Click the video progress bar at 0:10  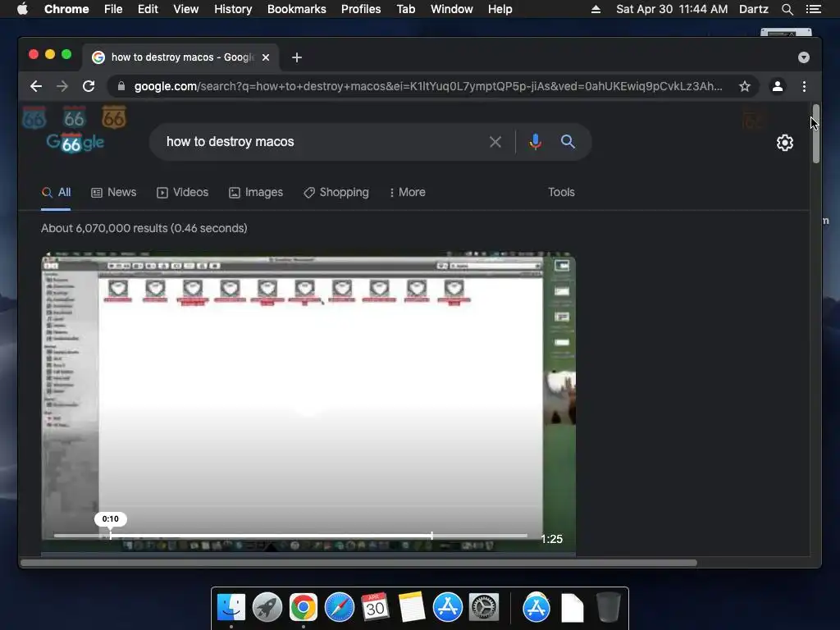coord(111,535)
